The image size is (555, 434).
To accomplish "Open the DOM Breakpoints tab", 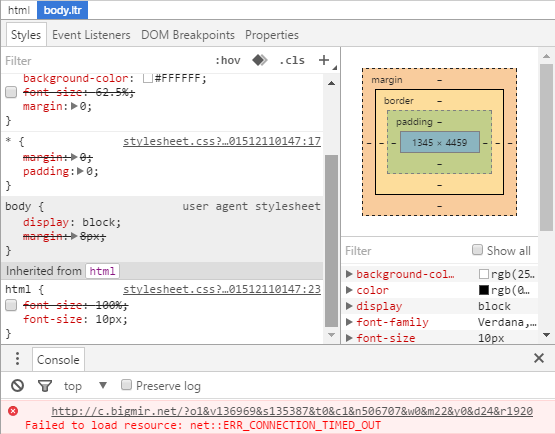I will click(188, 35).
